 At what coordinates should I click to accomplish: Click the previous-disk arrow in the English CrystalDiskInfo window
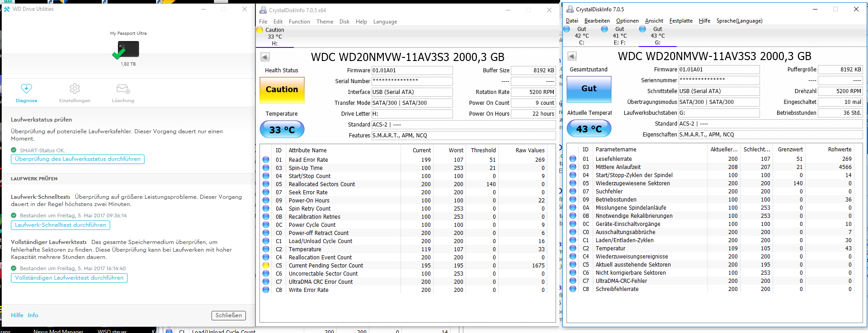pos(265,57)
